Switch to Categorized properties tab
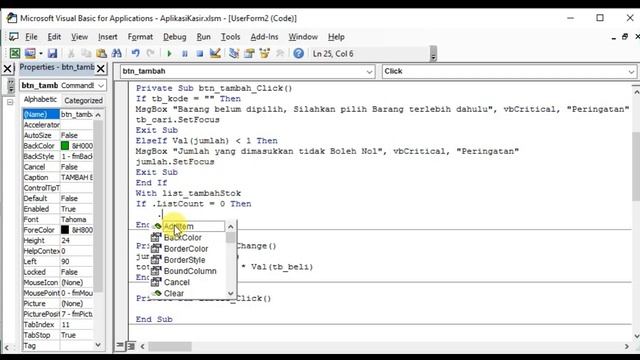The image size is (640, 360). coord(83,100)
